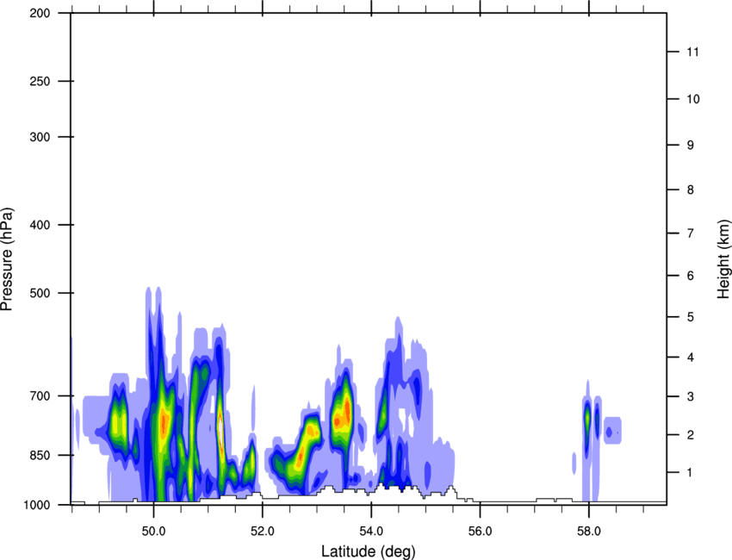Click the 4 km height label

coord(690,358)
